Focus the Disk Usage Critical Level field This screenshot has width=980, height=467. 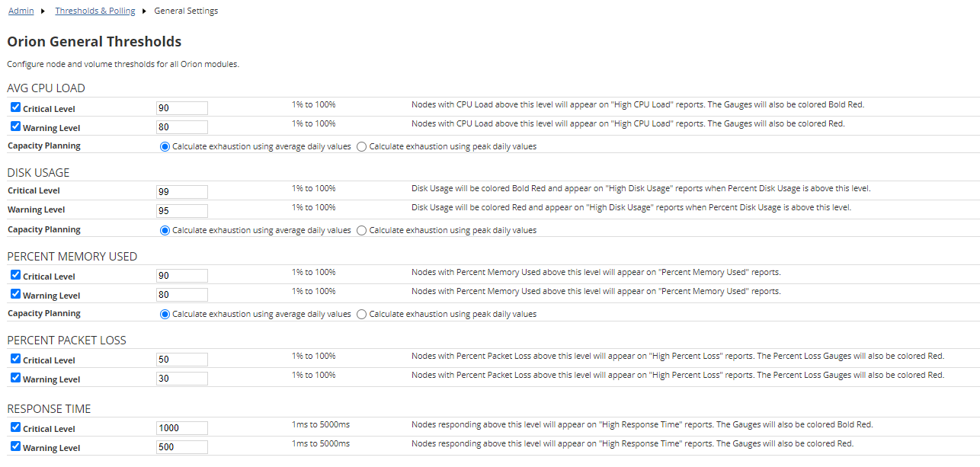[x=182, y=192]
